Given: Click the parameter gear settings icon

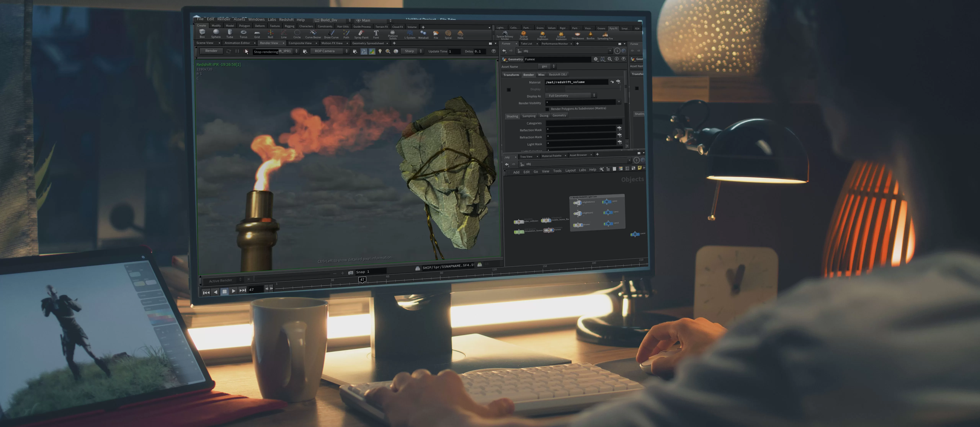Looking at the screenshot, I should (x=596, y=59).
